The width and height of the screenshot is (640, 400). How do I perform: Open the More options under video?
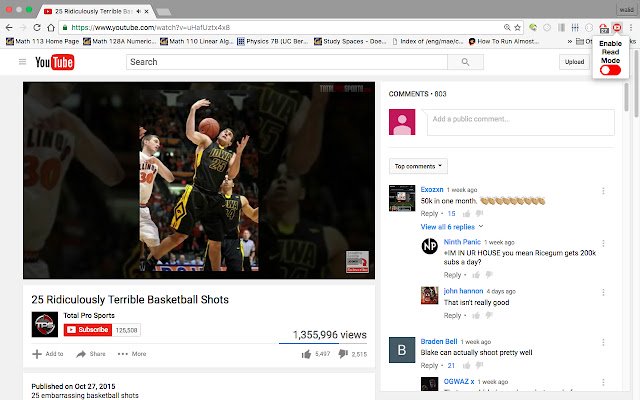[x=131, y=354]
